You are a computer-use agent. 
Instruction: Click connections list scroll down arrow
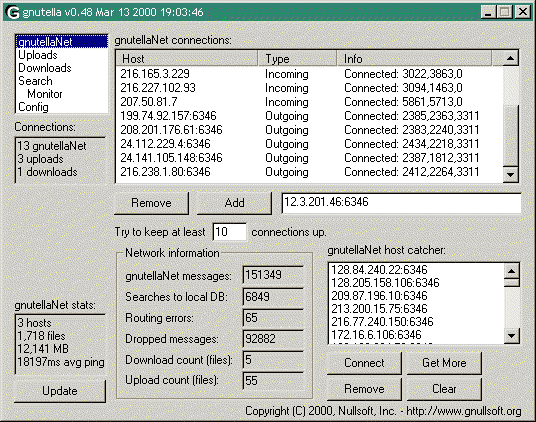[x=510, y=175]
